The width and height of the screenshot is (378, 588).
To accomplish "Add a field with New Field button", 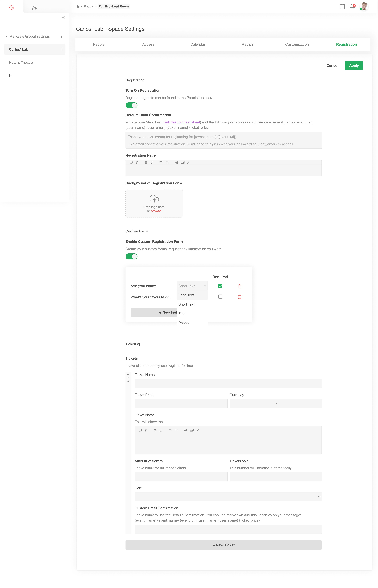I will pos(154,312).
